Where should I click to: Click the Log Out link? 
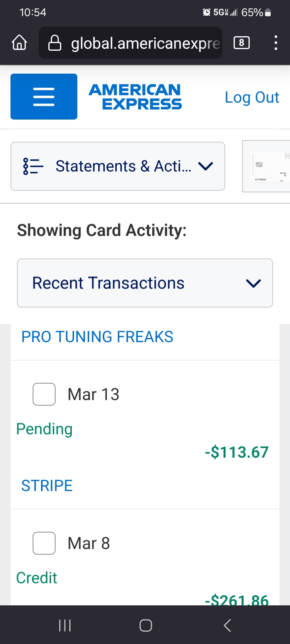tap(252, 97)
